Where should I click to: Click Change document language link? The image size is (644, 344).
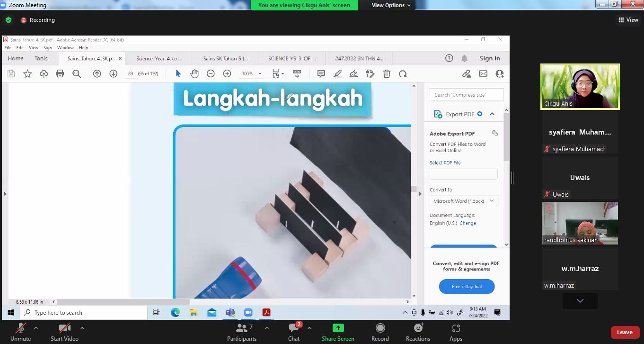tap(468, 223)
